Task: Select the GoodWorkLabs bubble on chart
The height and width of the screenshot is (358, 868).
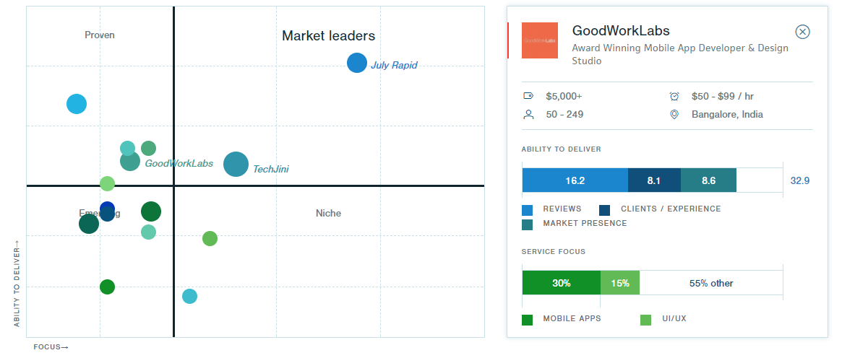Action: 130,162
